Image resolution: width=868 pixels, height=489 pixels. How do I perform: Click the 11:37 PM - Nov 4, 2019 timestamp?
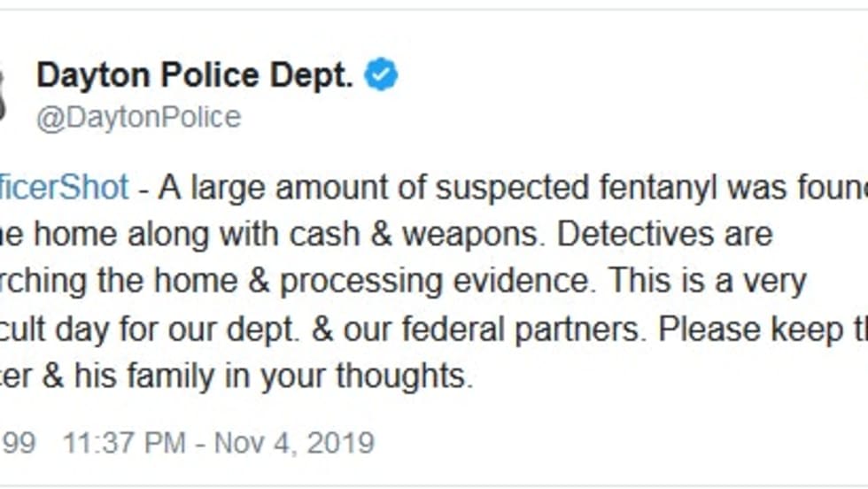219,442
